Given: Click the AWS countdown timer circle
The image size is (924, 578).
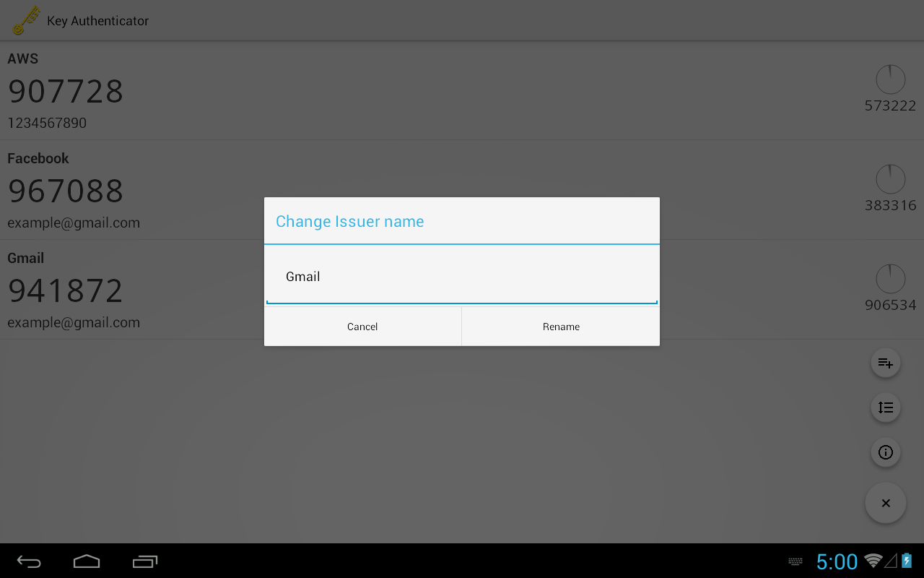Looking at the screenshot, I should click(x=890, y=79).
